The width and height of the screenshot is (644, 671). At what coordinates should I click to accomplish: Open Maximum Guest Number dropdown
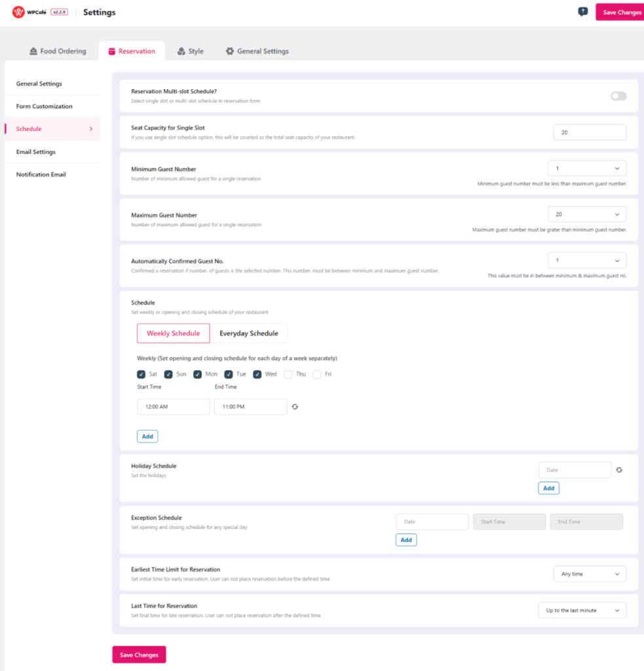[x=586, y=214]
